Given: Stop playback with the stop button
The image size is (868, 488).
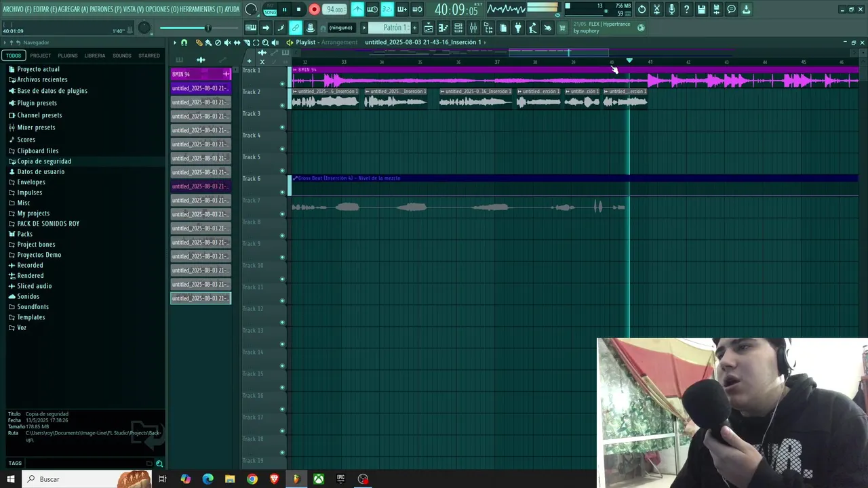Looking at the screenshot, I should (x=298, y=9).
